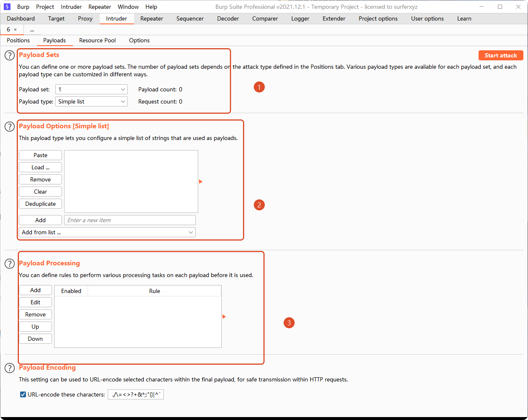Viewport: 528px width, 420px height.
Task: Open the Intruder menu
Action: [x=71, y=7]
